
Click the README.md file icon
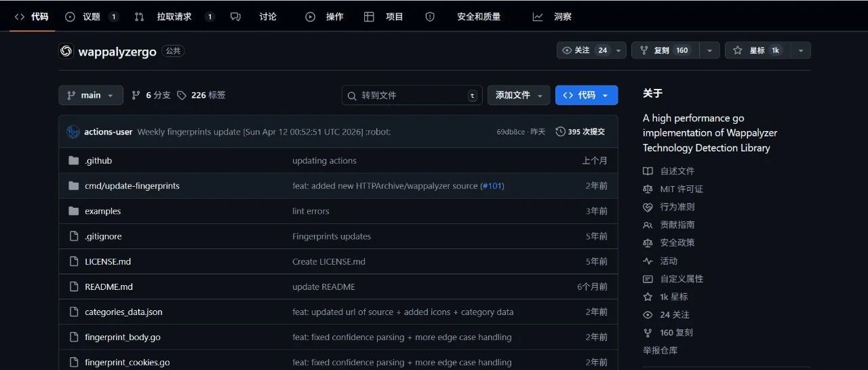pyautogui.click(x=74, y=286)
